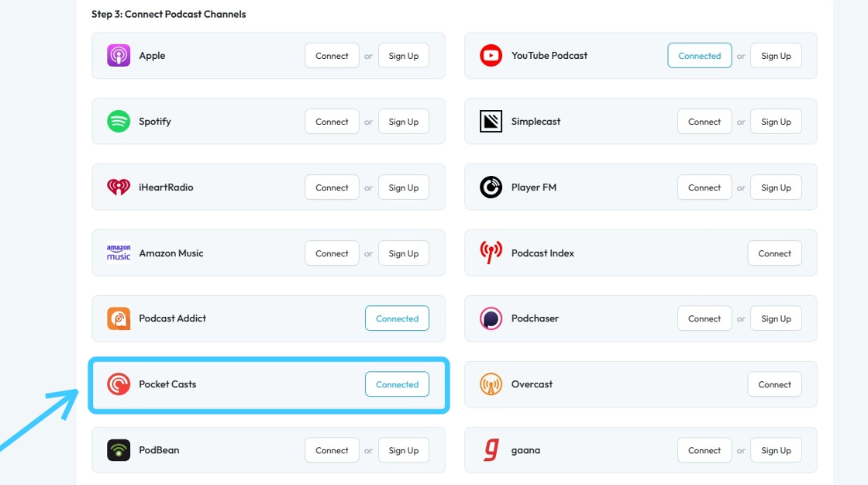Click the Podcast Addict icon
Image resolution: width=868 pixels, height=485 pixels.
point(119,318)
